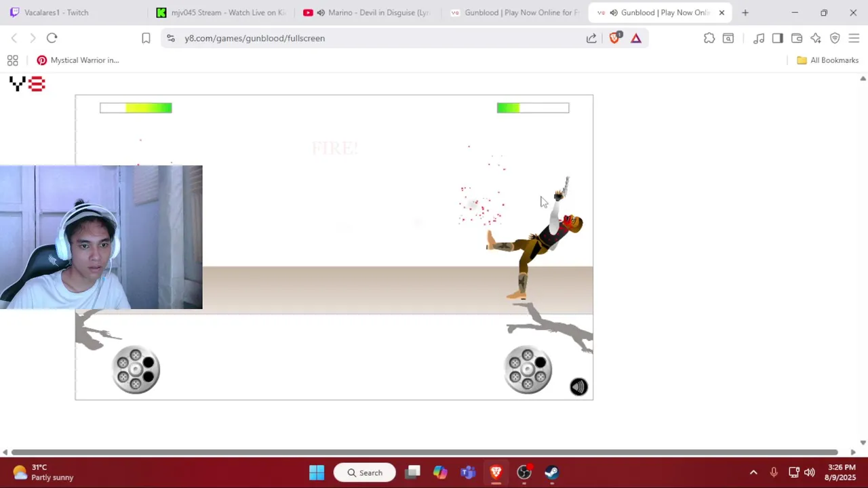Image resolution: width=868 pixels, height=488 pixels.
Task: Click the page scroll up arrow
Action: (x=863, y=79)
